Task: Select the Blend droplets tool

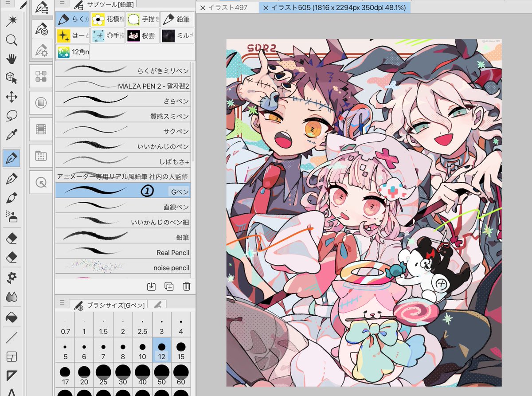Action: (x=12, y=297)
